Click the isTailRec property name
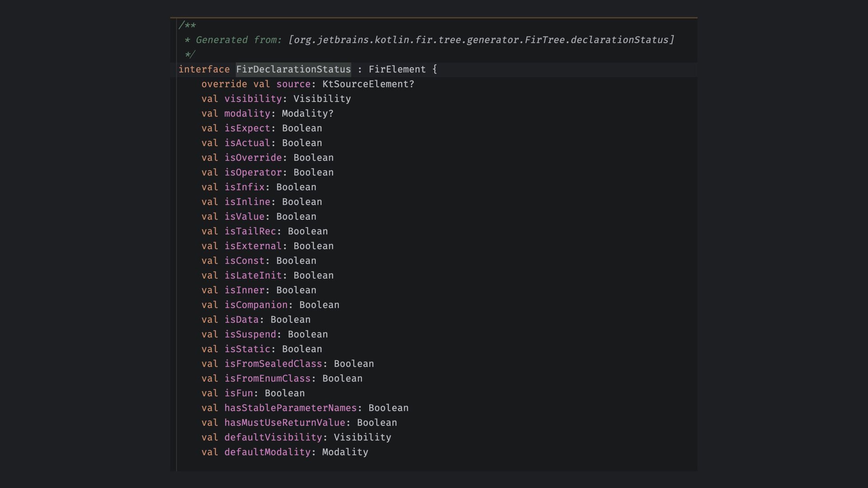Screen dimensions: 868x488 point(250,231)
